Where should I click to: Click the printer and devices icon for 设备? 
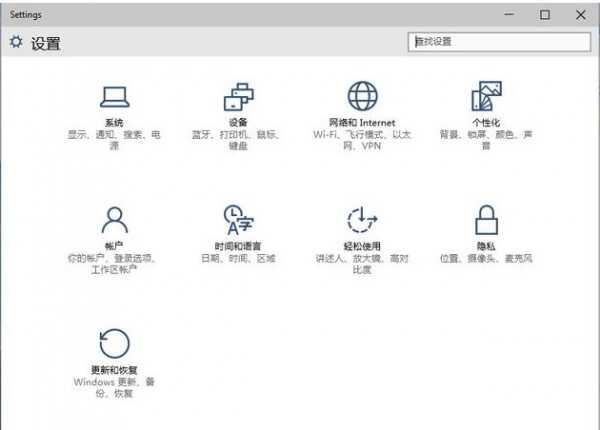238,97
